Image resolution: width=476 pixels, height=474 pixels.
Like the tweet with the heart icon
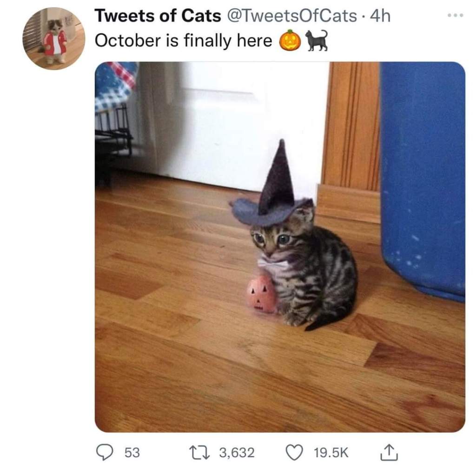294,452
